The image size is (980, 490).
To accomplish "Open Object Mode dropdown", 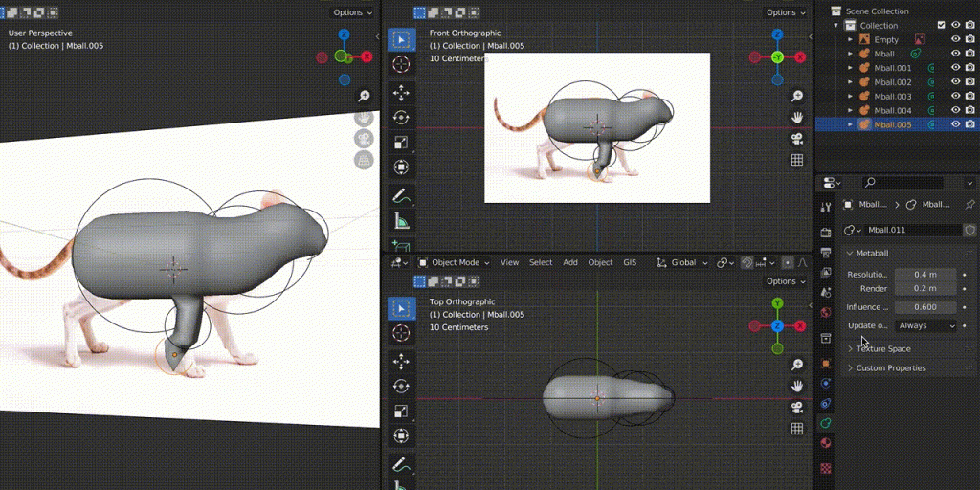I will point(455,262).
